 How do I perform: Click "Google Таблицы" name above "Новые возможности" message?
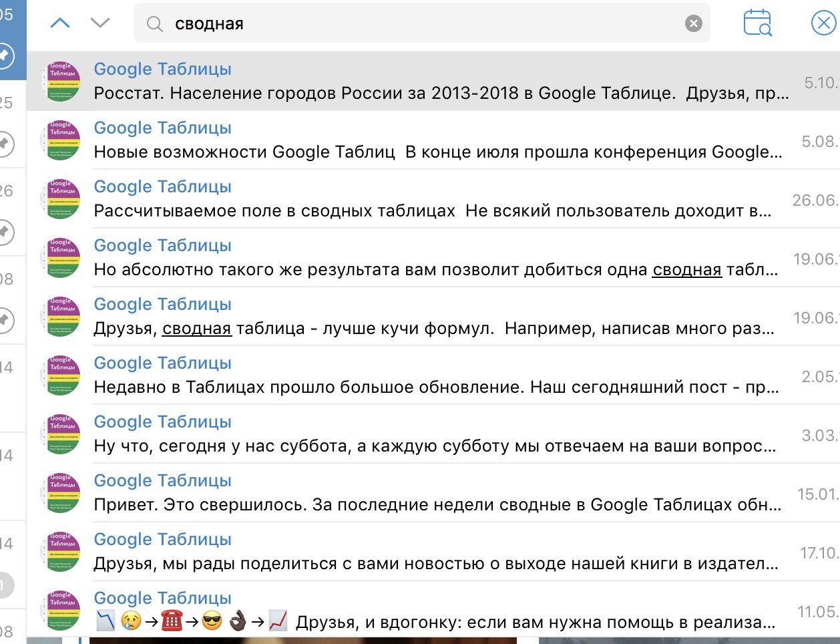pos(162,128)
